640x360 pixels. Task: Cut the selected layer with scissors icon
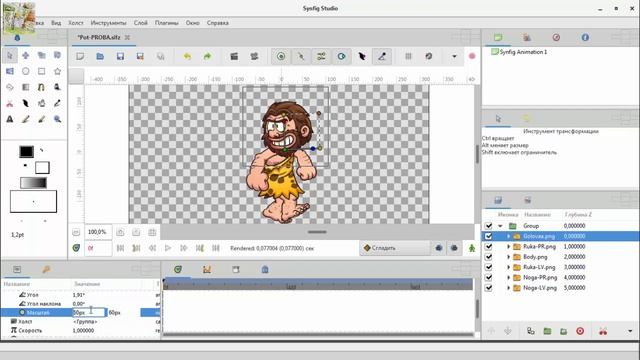(x=603, y=331)
